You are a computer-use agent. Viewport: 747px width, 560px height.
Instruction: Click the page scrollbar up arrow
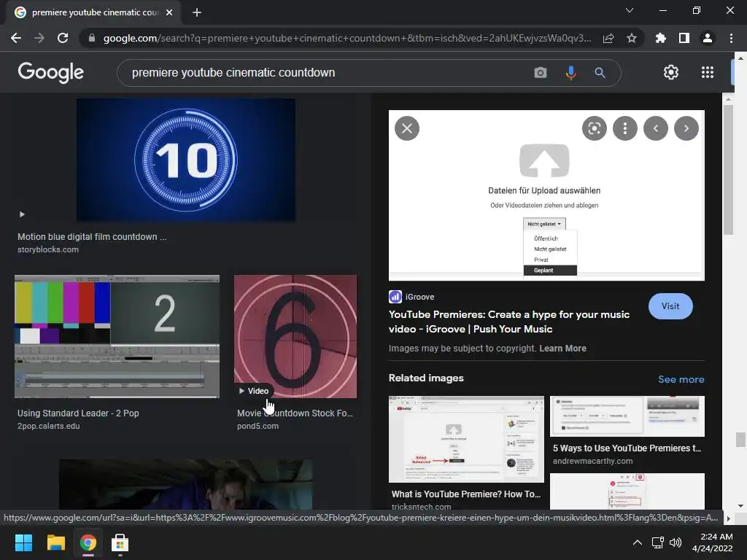coord(740,58)
